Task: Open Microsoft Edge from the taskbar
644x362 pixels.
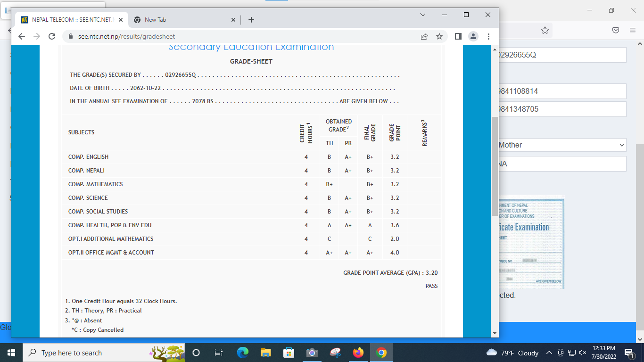Action: (243, 353)
